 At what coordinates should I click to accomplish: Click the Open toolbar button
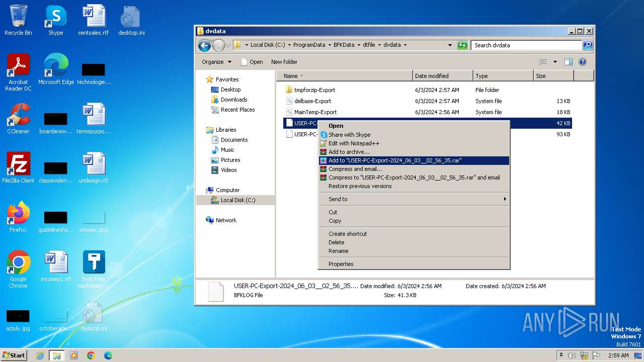[x=252, y=62]
